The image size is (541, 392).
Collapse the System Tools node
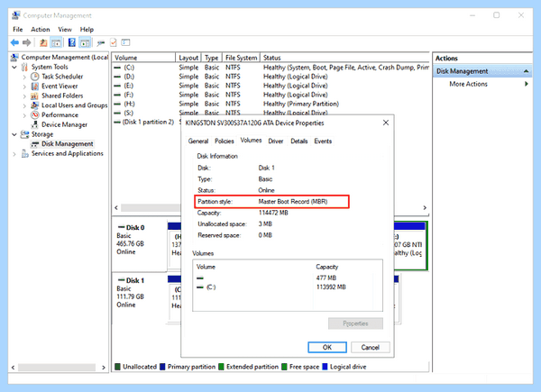coord(14,68)
